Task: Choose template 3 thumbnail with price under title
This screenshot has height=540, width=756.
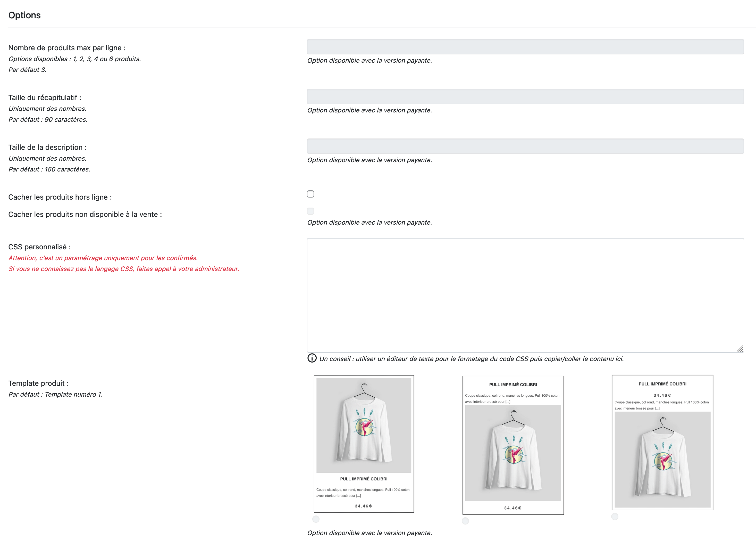Action: 662,443
